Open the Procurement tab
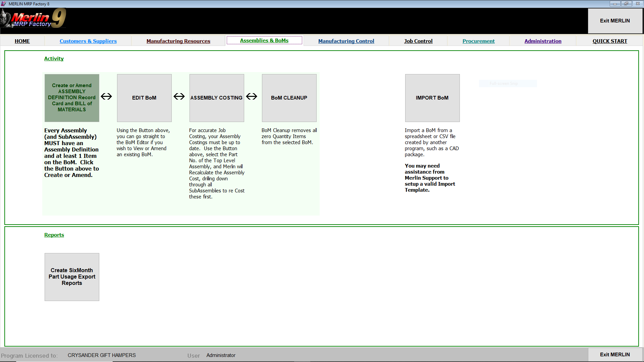The image size is (644, 362). (478, 41)
